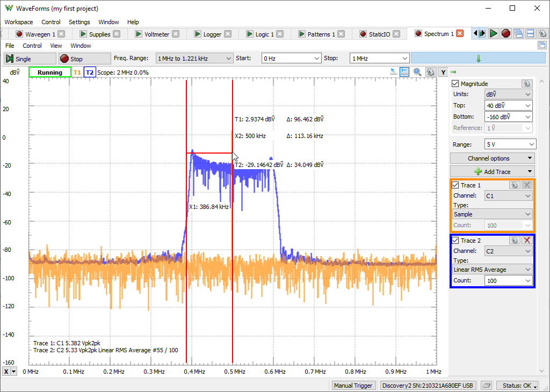Remove Trace 2 with red X icon
Screen dimensions: 550x392
tap(526, 240)
